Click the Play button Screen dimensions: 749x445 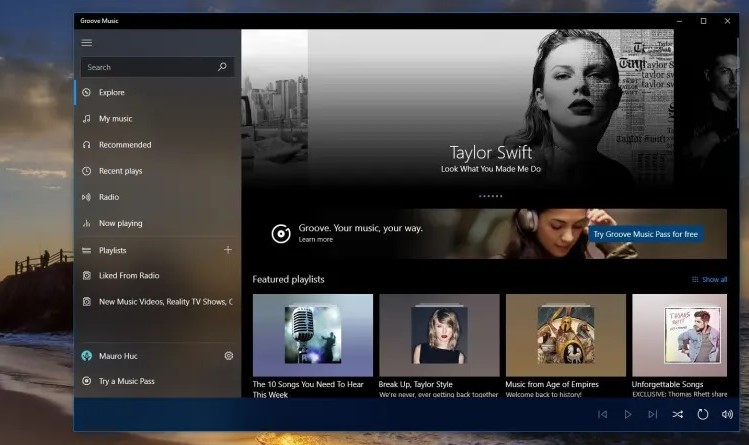pyautogui.click(x=628, y=414)
